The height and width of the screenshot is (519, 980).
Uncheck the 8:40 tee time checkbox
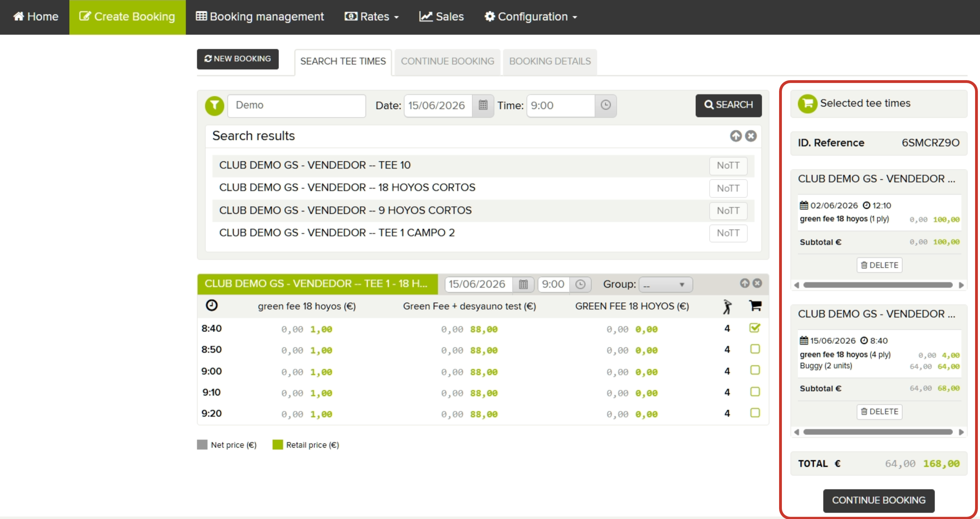[755, 327]
